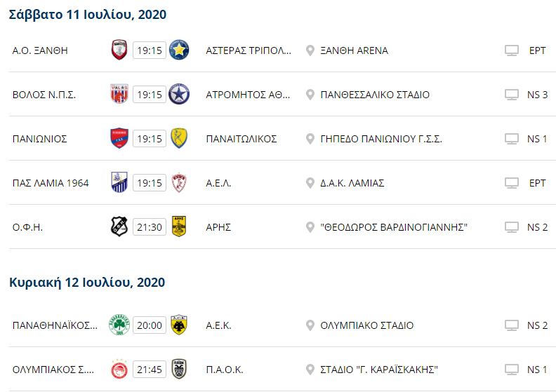Select the ΑΡΗΣ team name
This screenshot has width=556, height=392.
coord(218,227)
